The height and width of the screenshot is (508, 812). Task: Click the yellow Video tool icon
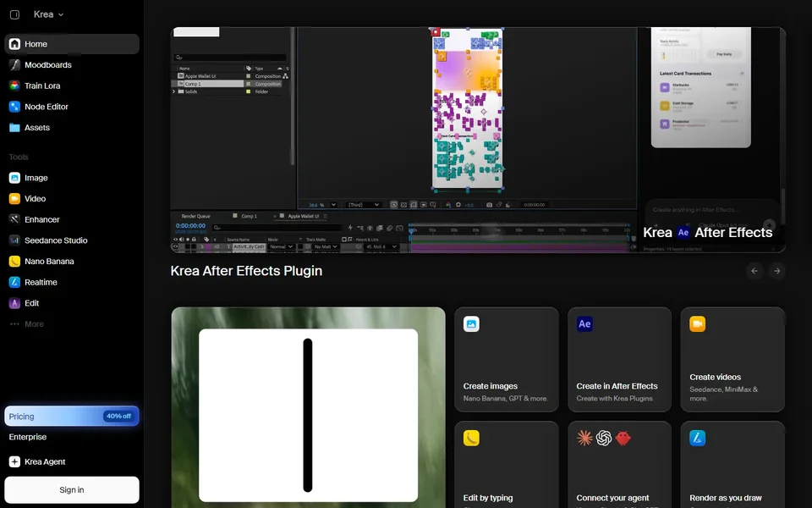pos(14,198)
